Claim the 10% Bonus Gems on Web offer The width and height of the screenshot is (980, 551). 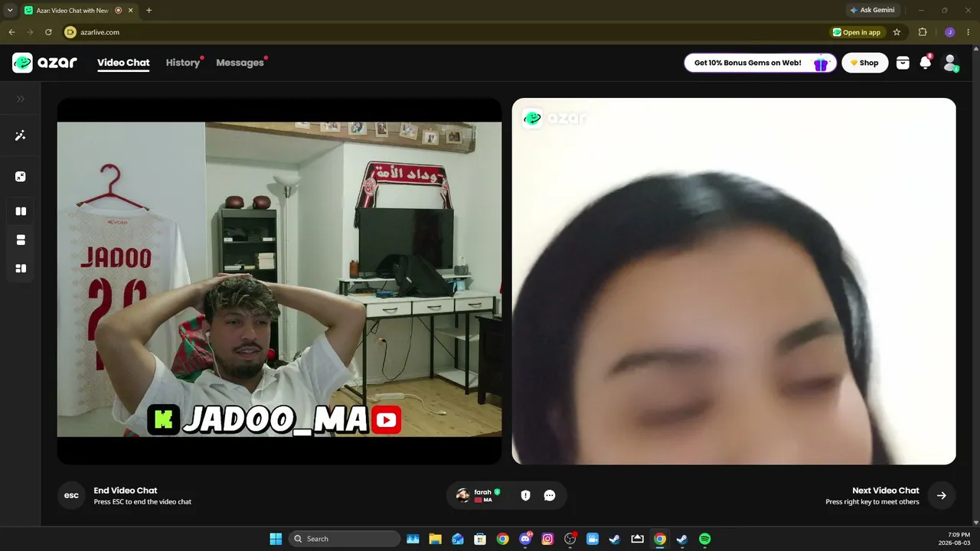point(759,63)
